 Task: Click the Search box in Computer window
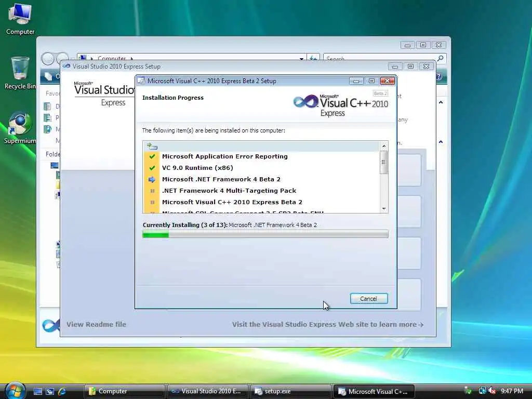(380, 58)
